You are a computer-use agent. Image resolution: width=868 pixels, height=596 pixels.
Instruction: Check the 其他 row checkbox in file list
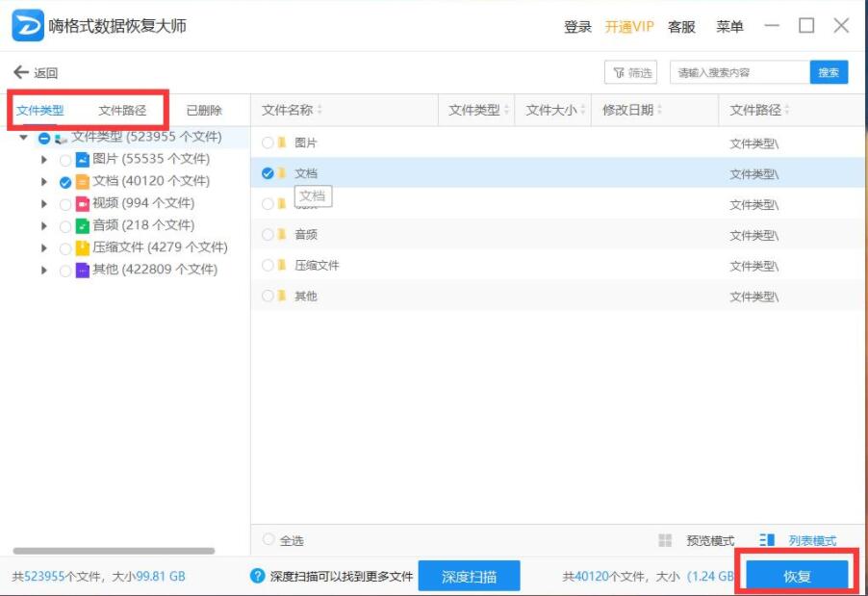268,296
